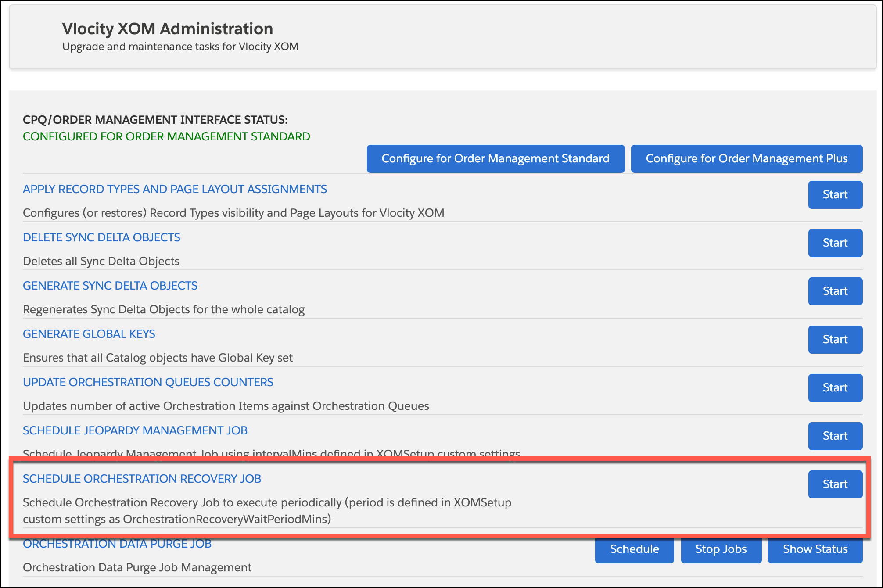883x588 pixels.
Task: Start the Schedule Jeopardy Management Job
Action: (x=835, y=436)
